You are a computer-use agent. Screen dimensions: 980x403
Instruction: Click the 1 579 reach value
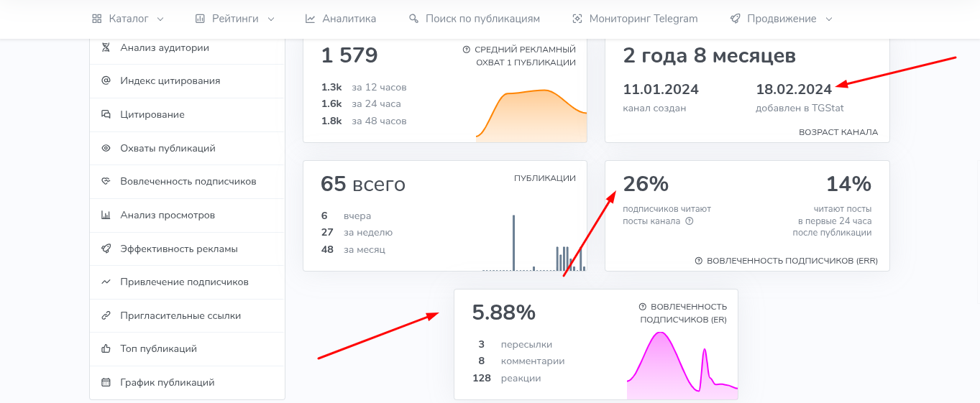[349, 56]
